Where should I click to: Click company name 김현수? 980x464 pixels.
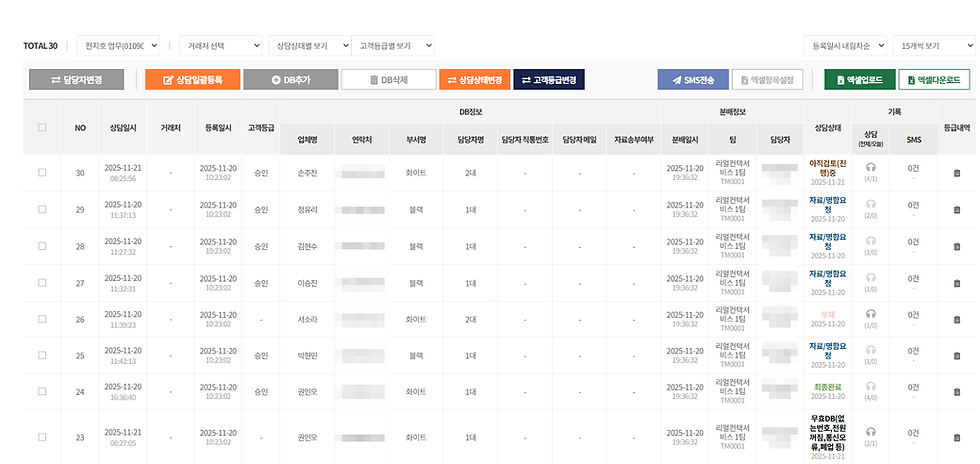[x=308, y=246]
